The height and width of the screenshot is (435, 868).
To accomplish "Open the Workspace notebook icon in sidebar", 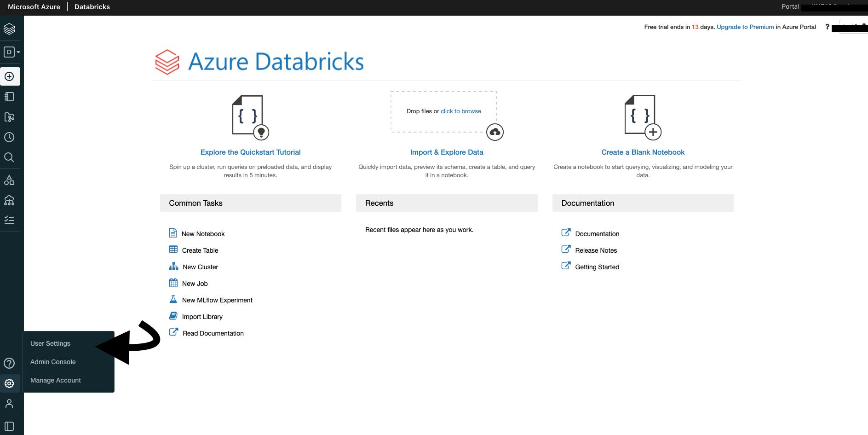I will (9, 97).
